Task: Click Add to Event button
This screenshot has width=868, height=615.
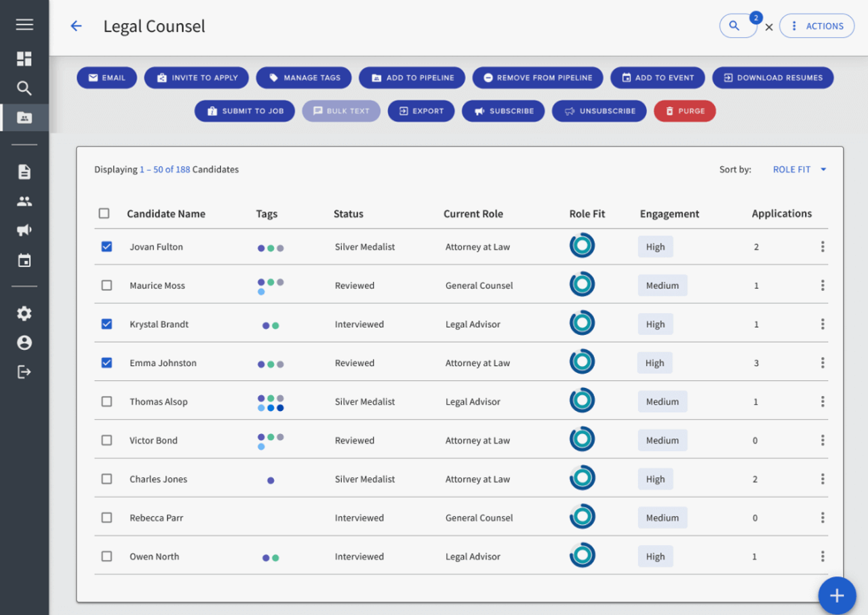Action: tap(658, 77)
